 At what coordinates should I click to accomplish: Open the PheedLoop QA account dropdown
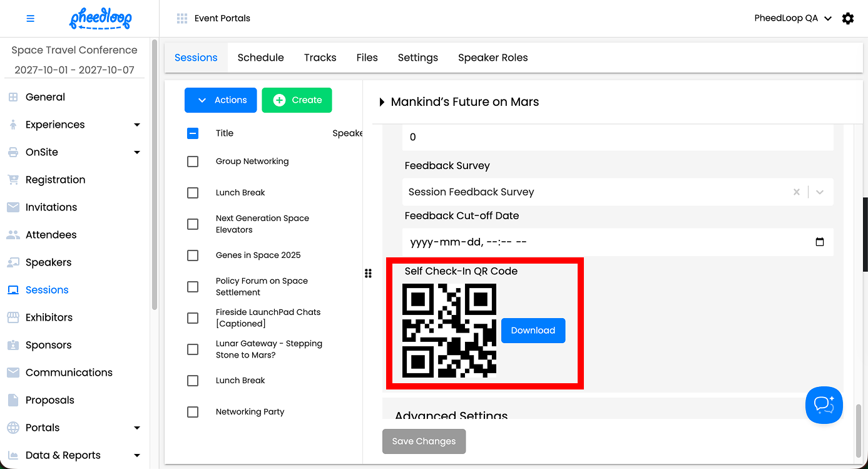coord(793,19)
